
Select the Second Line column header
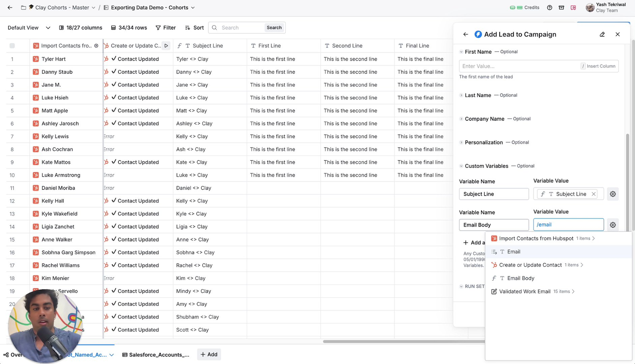point(358,46)
